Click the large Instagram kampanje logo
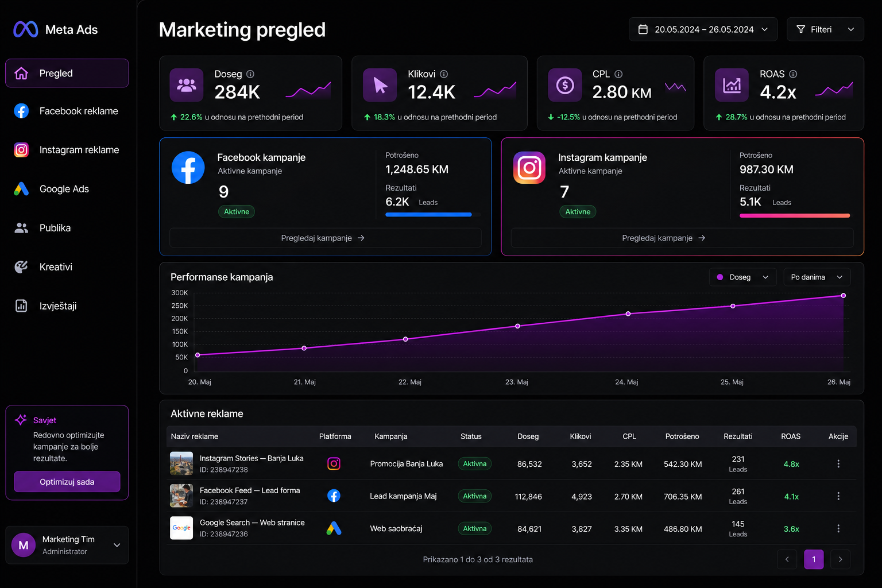The height and width of the screenshot is (588, 882). click(529, 168)
